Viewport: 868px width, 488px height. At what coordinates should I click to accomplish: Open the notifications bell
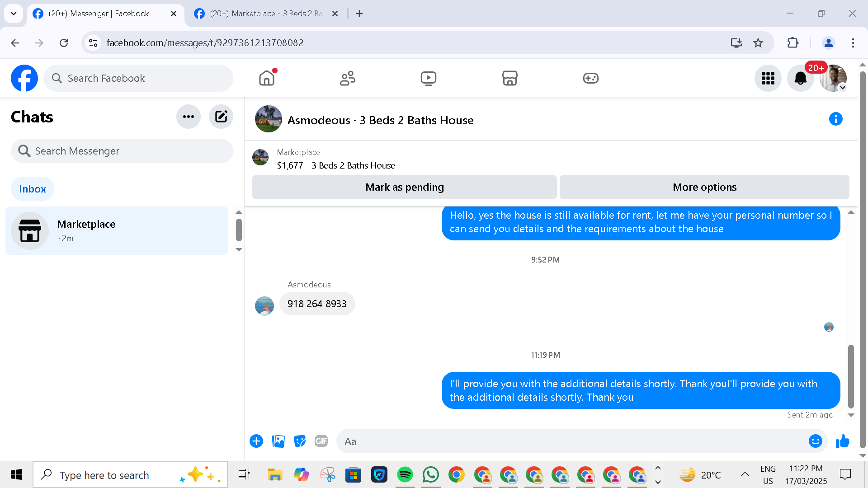800,78
